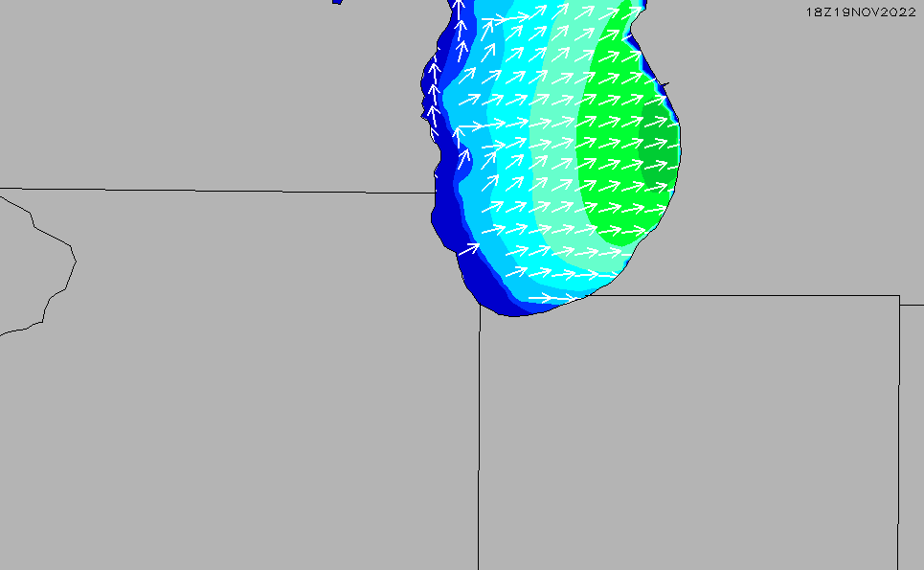Select the darkest green wave height zone

pos(659,153)
